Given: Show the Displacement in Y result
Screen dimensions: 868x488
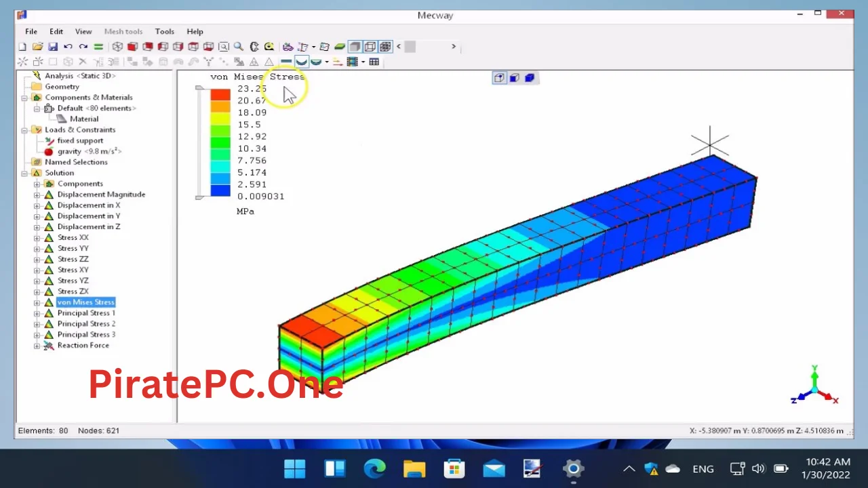Looking at the screenshot, I should [x=88, y=216].
